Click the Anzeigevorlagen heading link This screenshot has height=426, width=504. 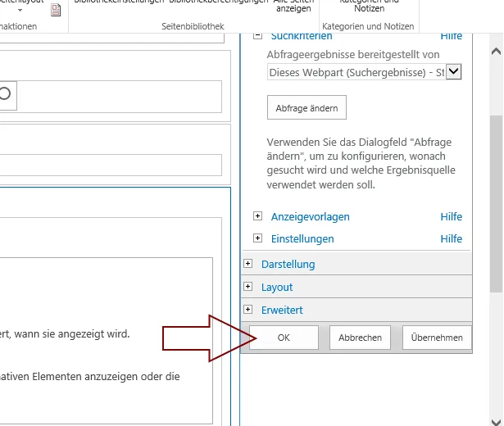(x=310, y=217)
